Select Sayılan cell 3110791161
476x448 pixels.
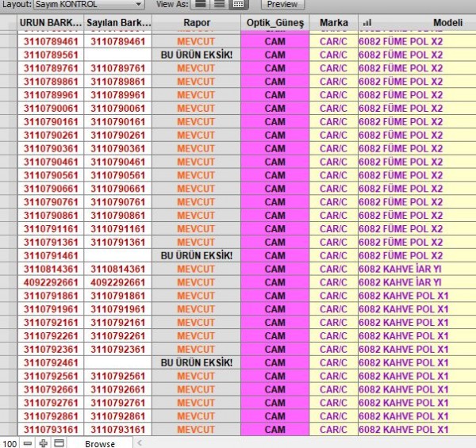[x=118, y=228]
